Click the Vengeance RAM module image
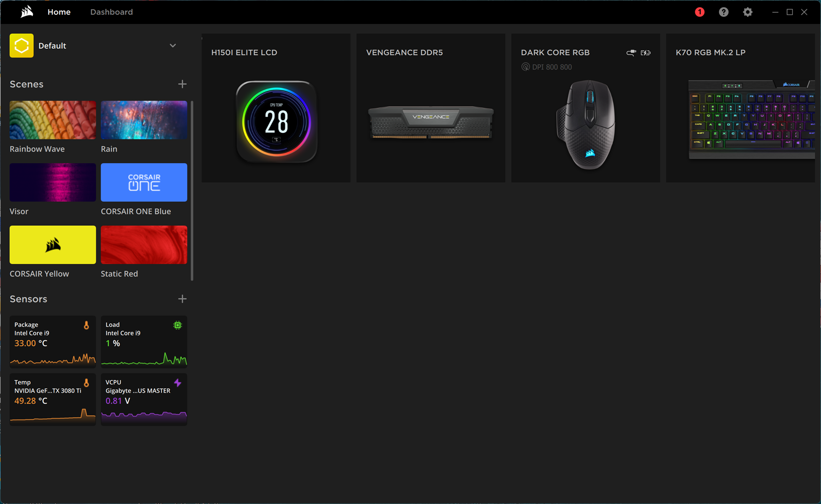The height and width of the screenshot is (504, 821). coord(431,122)
